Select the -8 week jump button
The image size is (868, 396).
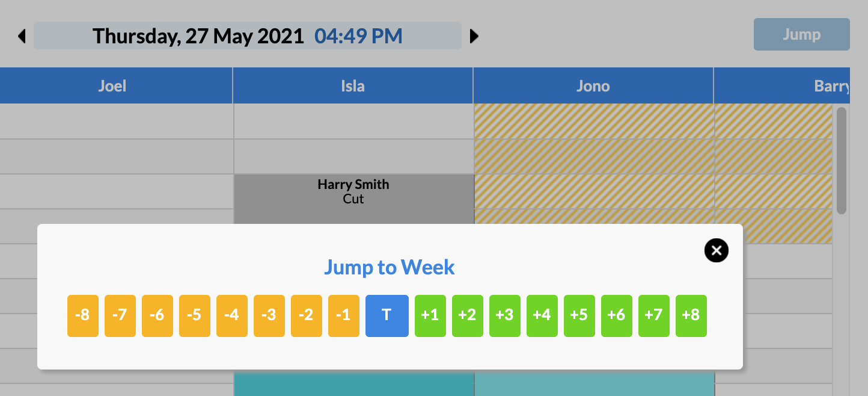(82, 315)
